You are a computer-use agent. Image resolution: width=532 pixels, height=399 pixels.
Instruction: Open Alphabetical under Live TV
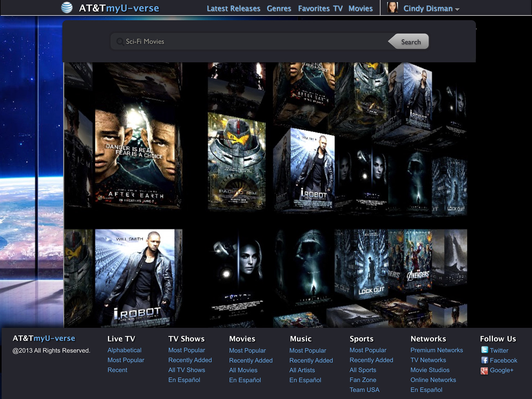pos(124,350)
